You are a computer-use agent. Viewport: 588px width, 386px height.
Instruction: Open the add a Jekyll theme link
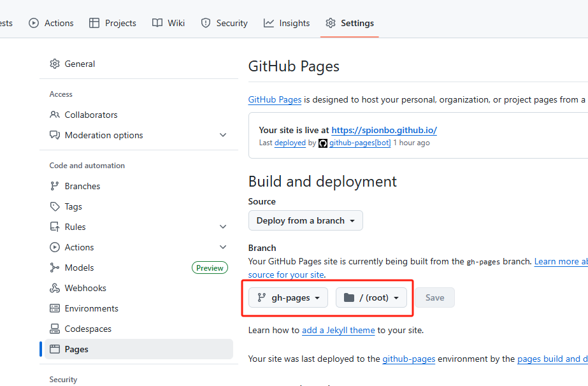tap(338, 330)
